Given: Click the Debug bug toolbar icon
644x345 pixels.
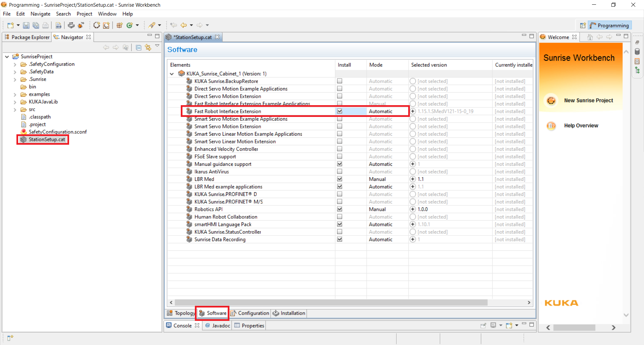Looking at the screenshot, I should coord(81,25).
